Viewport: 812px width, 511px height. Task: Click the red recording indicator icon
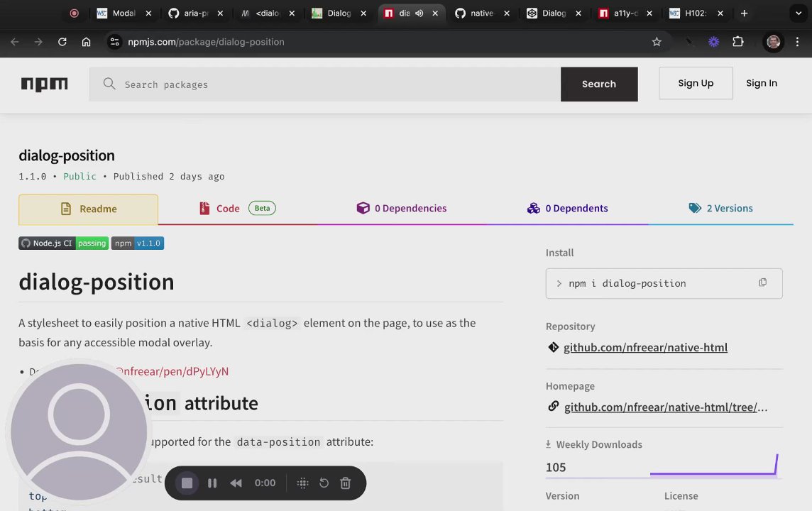74,13
